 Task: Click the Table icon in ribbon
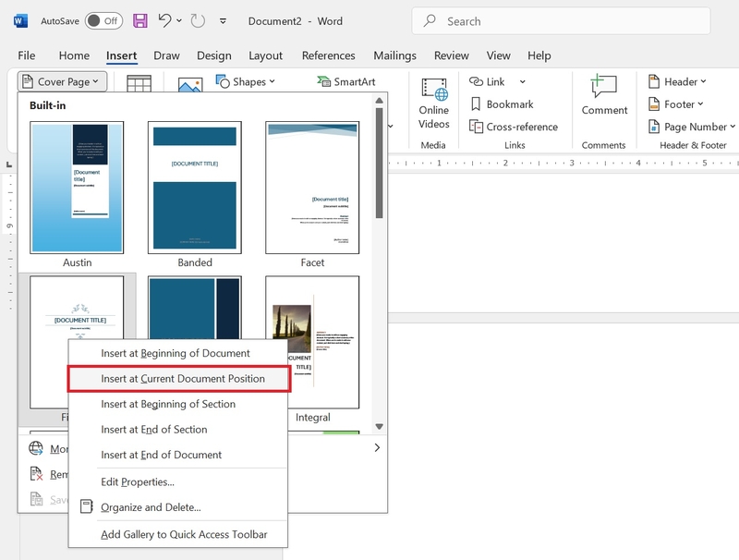tap(139, 83)
